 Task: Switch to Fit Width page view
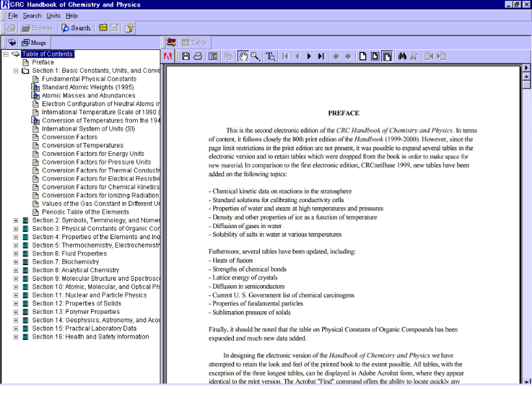coord(387,57)
